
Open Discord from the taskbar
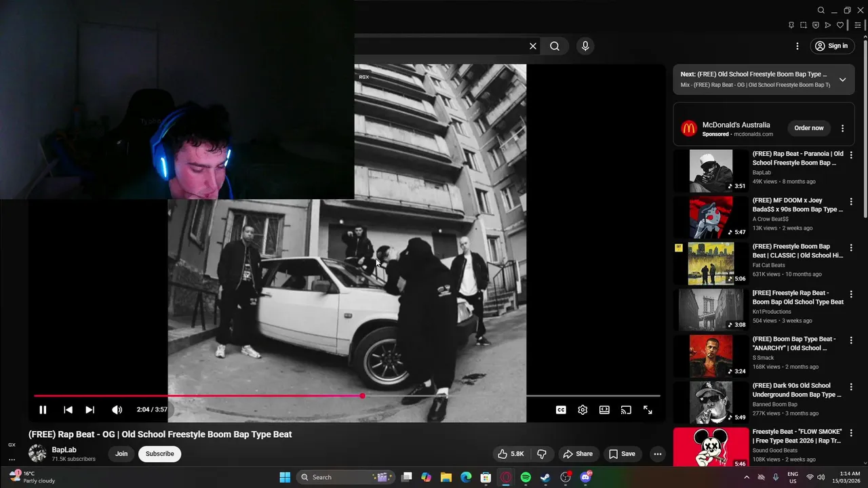pos(586,477)
